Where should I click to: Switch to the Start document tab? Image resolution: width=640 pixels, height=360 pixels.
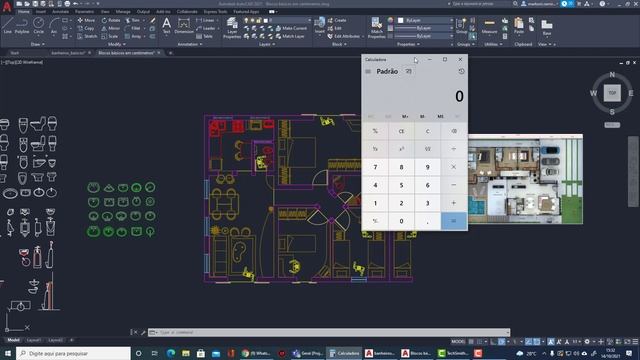click(14, 53)
